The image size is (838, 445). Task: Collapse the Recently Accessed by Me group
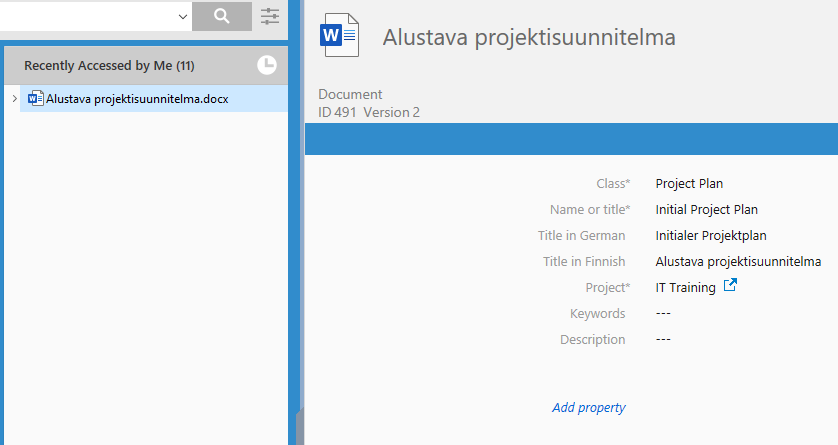pos(109,66)
